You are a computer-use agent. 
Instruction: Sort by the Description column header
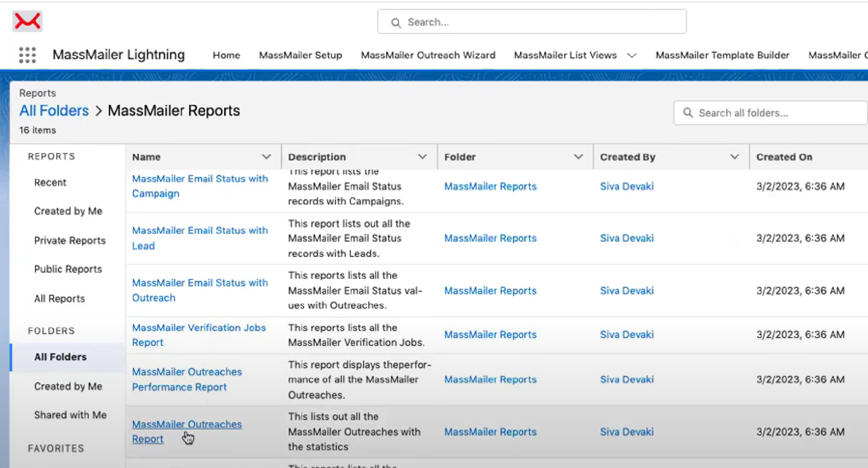317,157
